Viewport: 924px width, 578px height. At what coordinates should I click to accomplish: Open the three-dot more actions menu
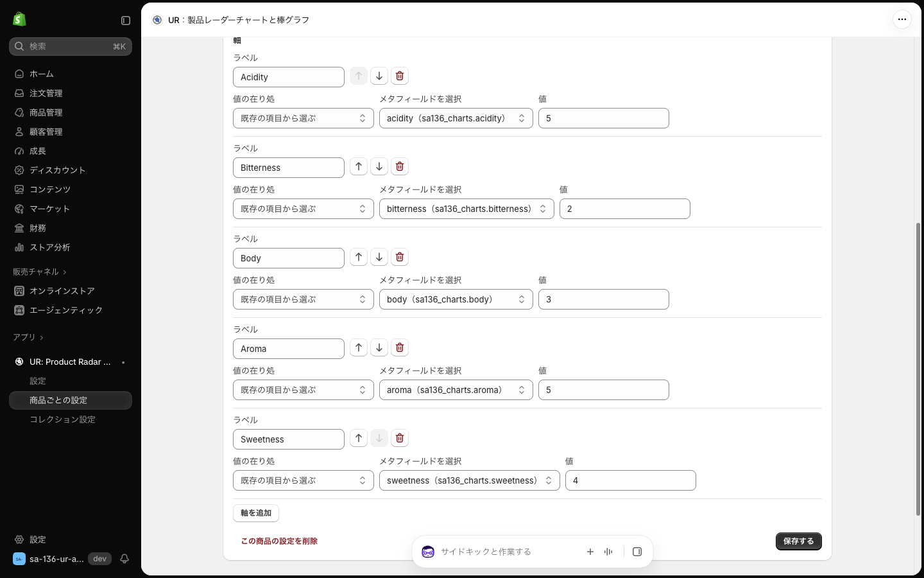[902, 19]
